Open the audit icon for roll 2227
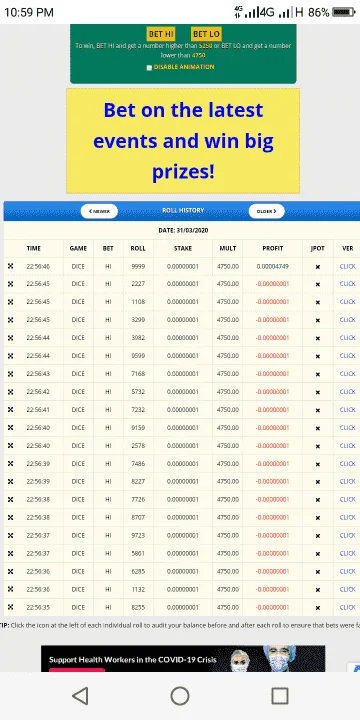Image resolution: width=360 pixels, height=720 pixels. tap(10, 284)
